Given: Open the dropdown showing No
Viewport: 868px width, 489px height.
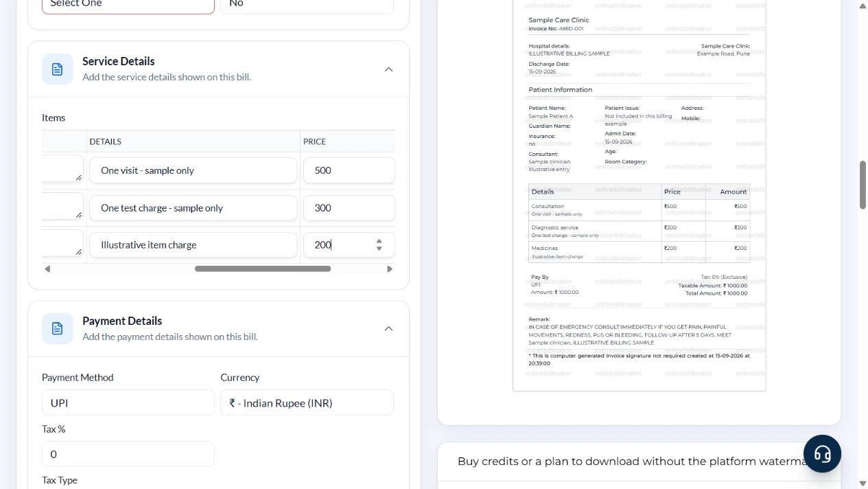Looking at the screenshot, I should [x=307, y=5].
